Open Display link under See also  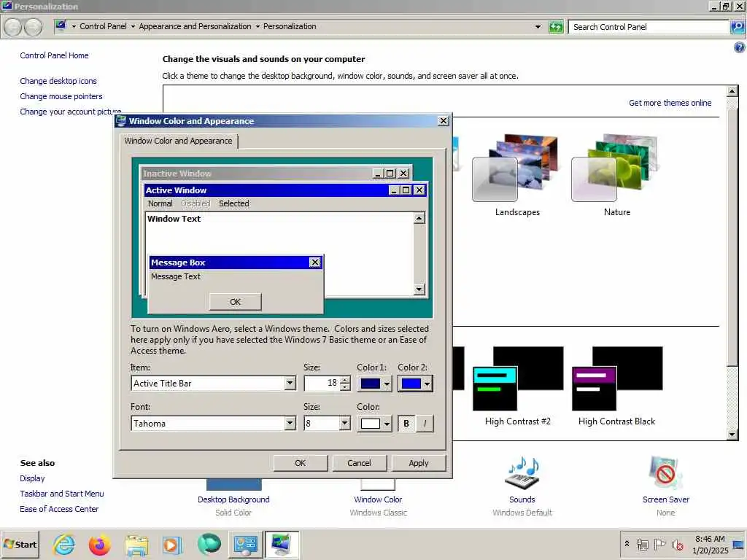pos(32,478)
